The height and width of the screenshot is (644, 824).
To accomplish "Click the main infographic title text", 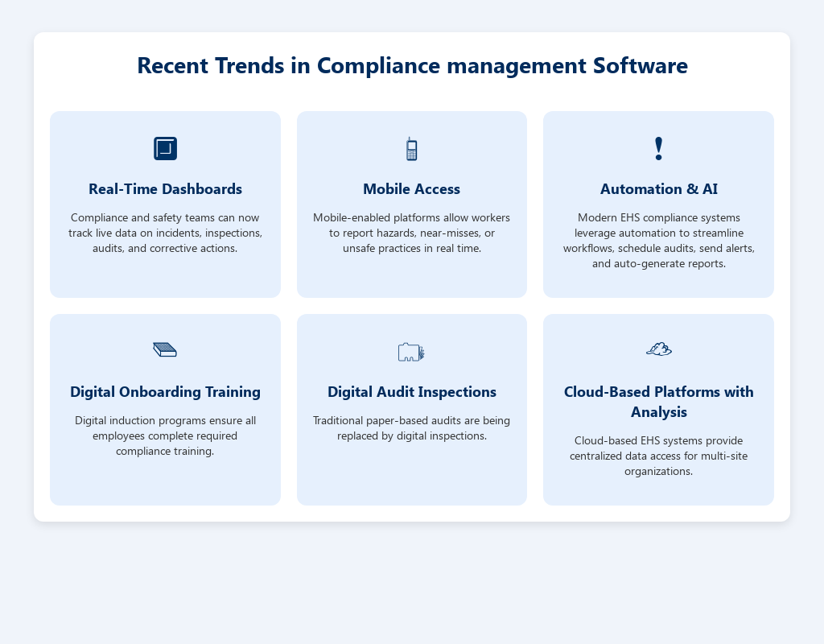I will [x=412, y=65].
